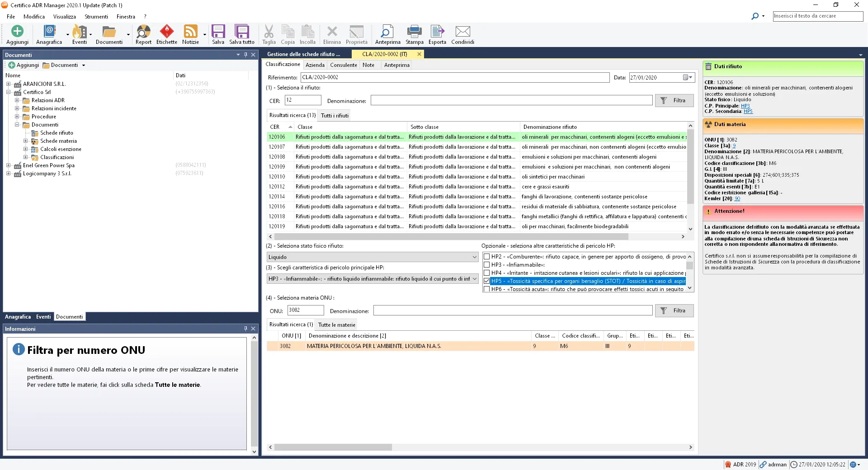Tick the HP3 Infiammabile checkbox
Viewport: 868px width, 470px height.
click(487, 265)
